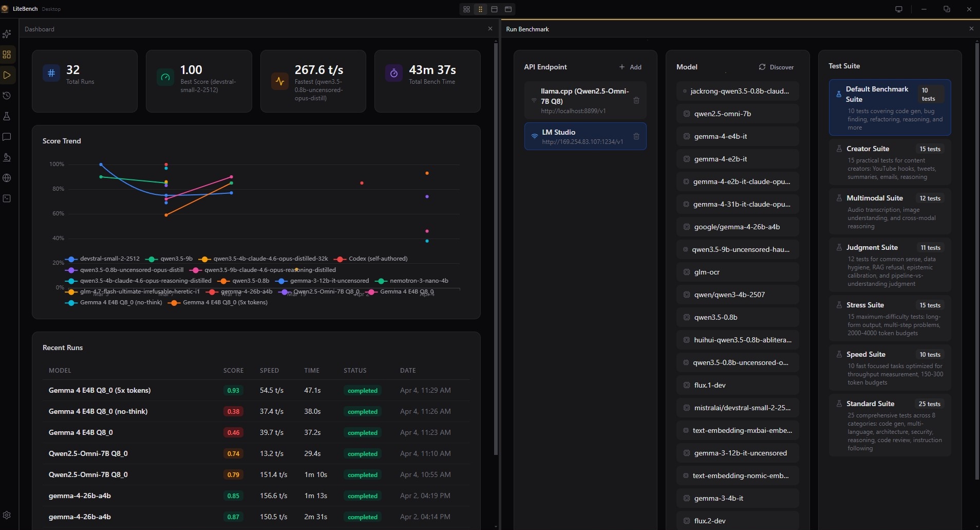Open the history clock icon in sidebar
The width and height of the screenshot is (980, 530).
tap(7, 96)
